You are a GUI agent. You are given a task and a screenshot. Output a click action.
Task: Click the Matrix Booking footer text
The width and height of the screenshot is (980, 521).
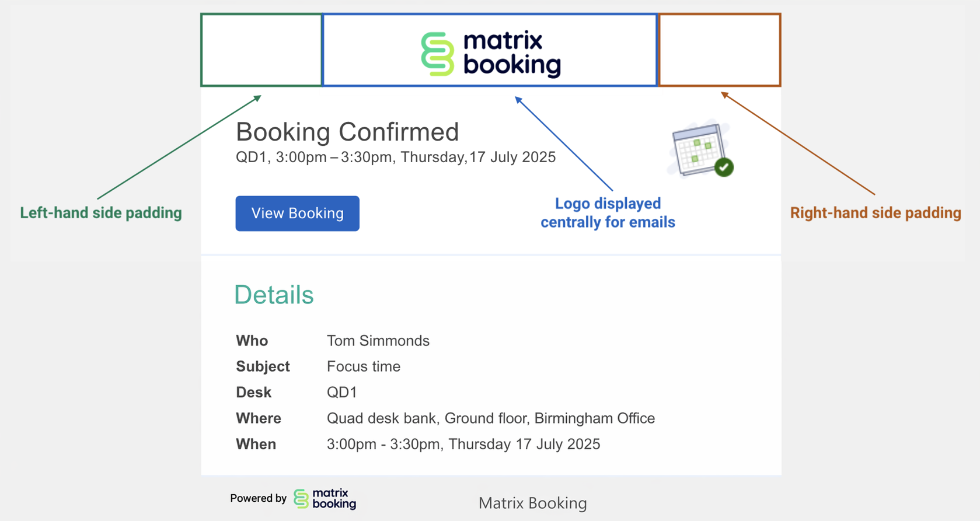(532, 503)
